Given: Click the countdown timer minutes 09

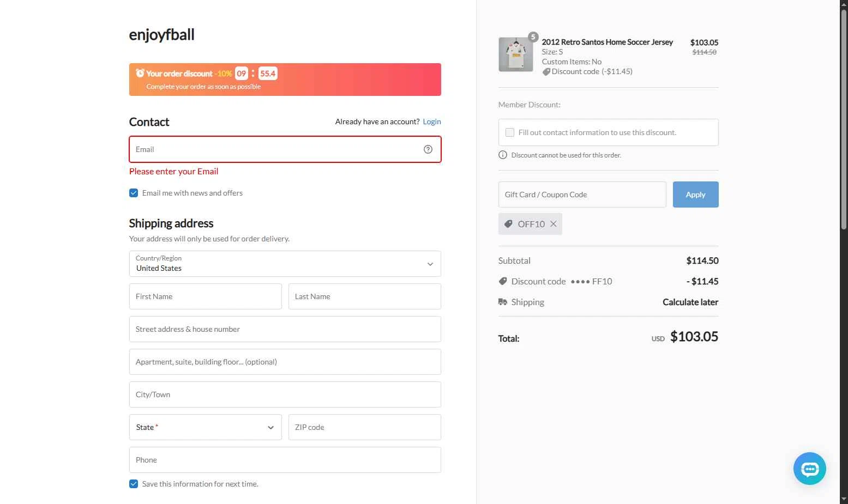Looking at the screenshot, I should 242,74.
